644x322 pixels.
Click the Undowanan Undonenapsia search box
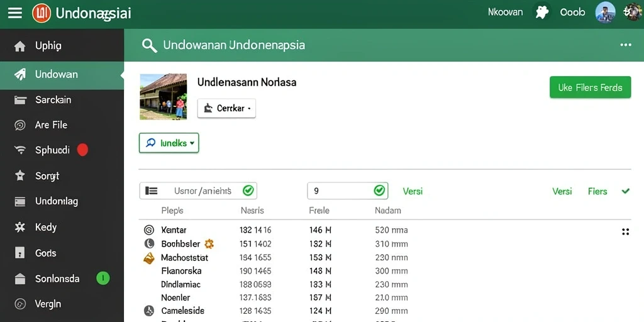click(234, 45)
